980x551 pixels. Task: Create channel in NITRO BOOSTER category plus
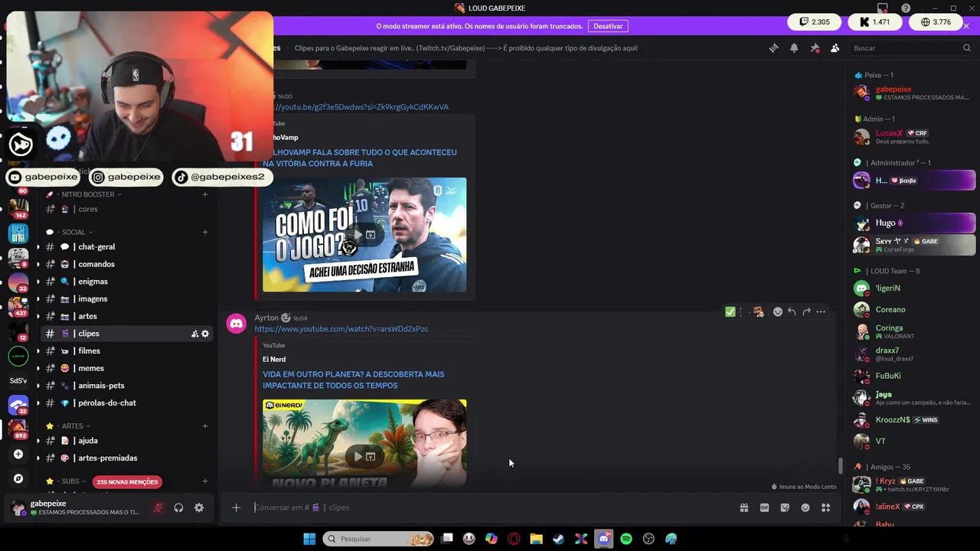click(205, 194)
